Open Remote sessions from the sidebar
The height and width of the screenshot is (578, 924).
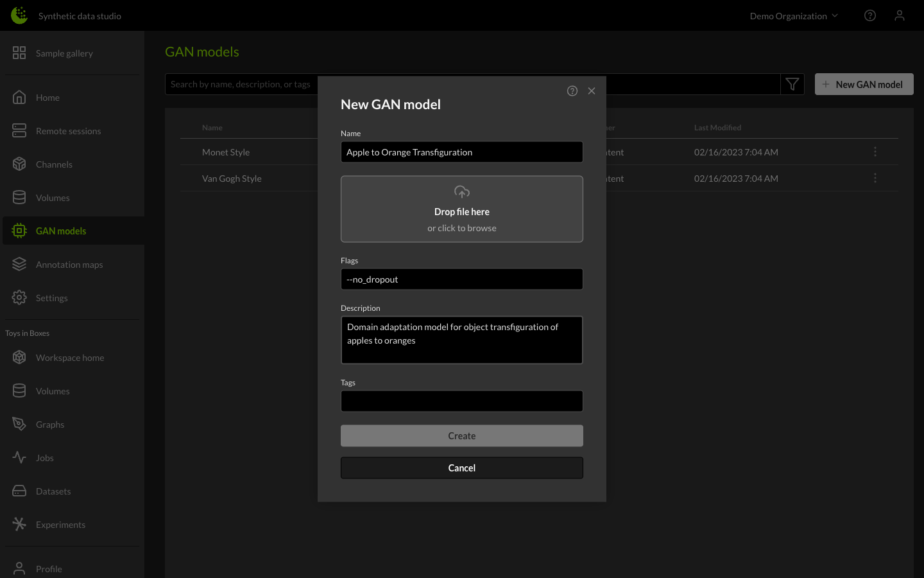click(x=19, y=130)
